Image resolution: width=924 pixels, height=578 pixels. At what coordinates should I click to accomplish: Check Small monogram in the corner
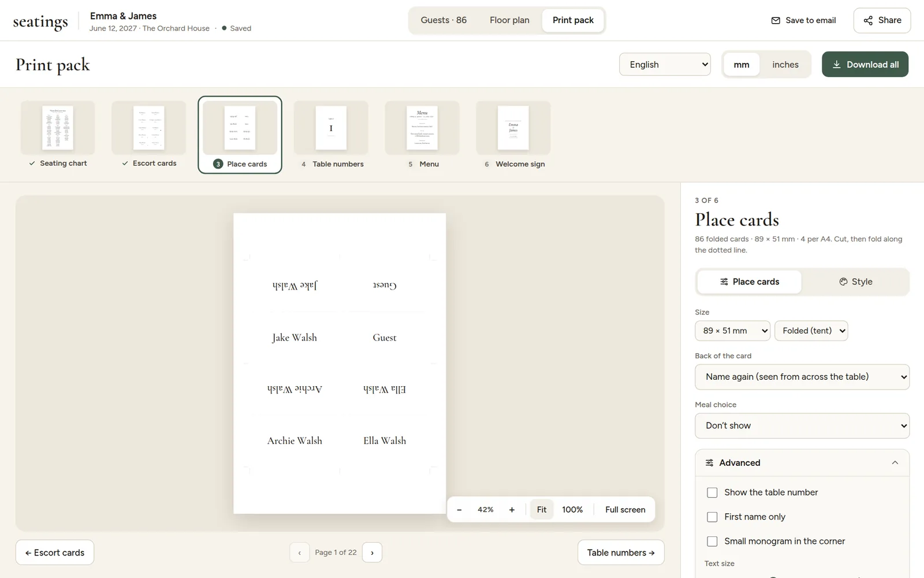(712, 541)
